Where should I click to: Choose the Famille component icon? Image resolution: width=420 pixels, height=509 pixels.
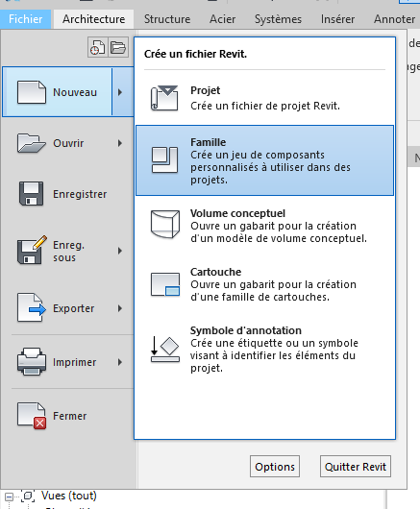[x=164, y=160]
